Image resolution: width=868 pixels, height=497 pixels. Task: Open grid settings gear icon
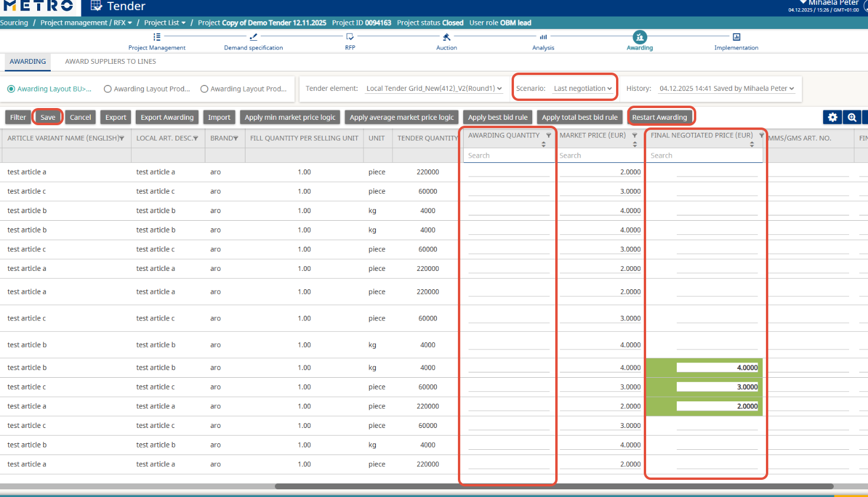(833, 117)
